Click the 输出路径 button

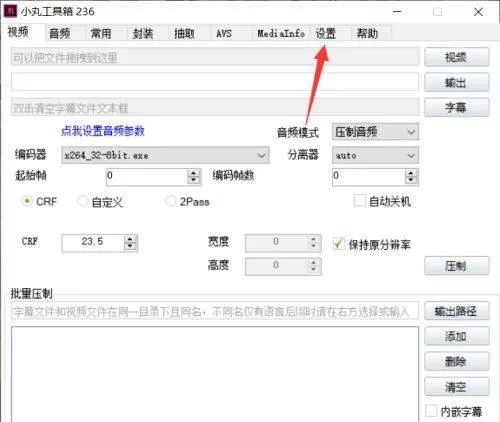(x=457, y=311)
